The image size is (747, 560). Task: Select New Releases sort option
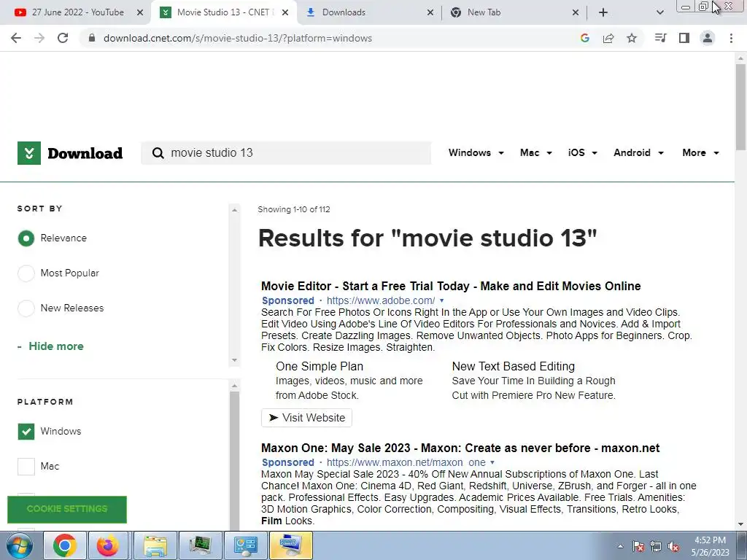(26, 308)
